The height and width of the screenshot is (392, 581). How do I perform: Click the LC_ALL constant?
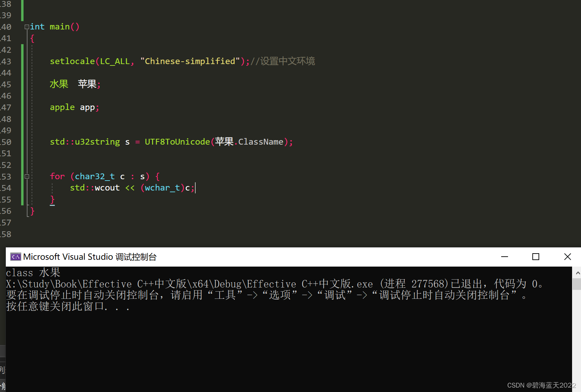pyautogui.click(x=115, y=61)
